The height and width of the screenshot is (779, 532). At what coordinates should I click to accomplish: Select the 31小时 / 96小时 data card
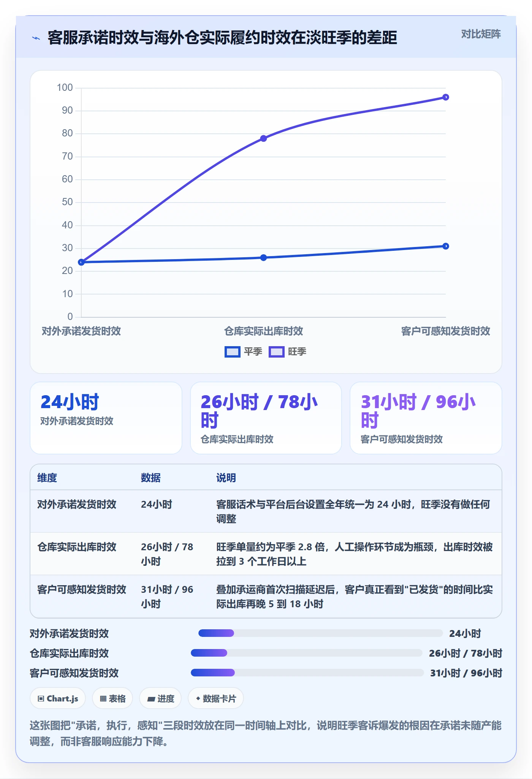coord(426,418)
